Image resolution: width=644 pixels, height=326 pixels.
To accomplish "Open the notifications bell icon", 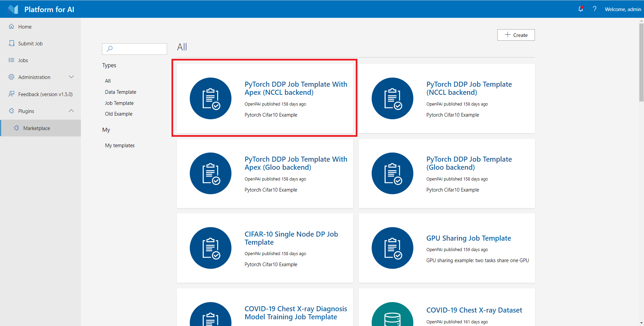I will (x=581, y=9).
